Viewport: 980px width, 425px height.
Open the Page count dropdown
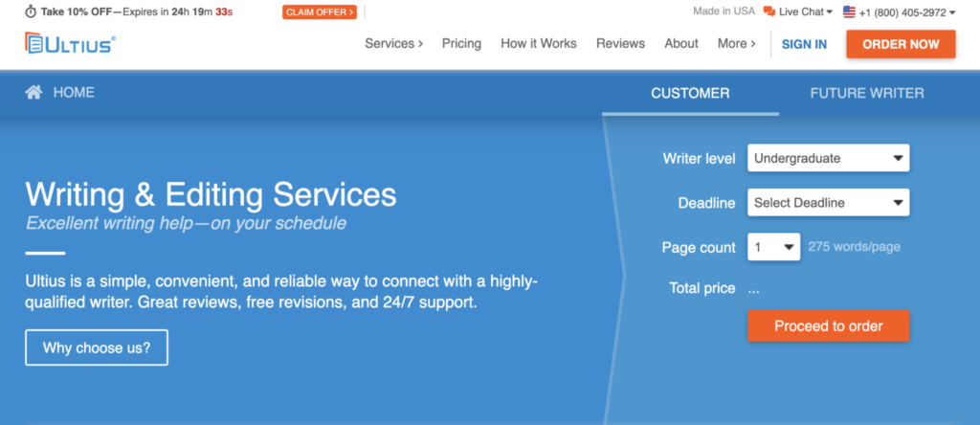(773, 247)
